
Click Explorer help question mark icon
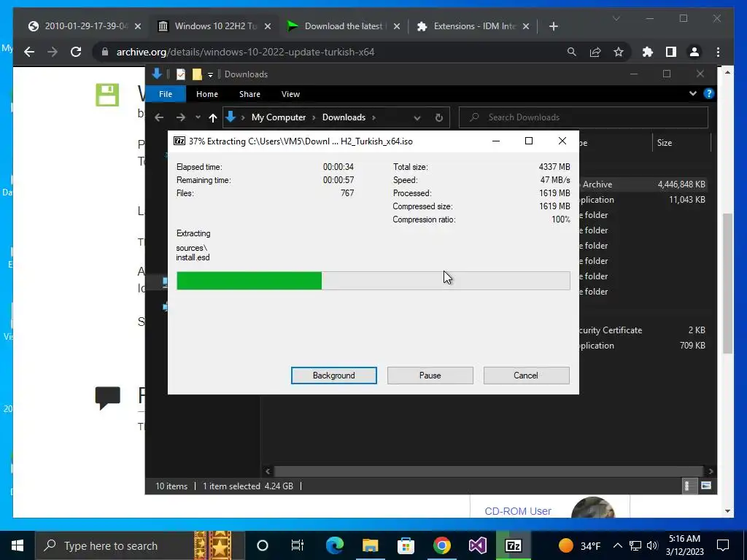click(708, 93)
